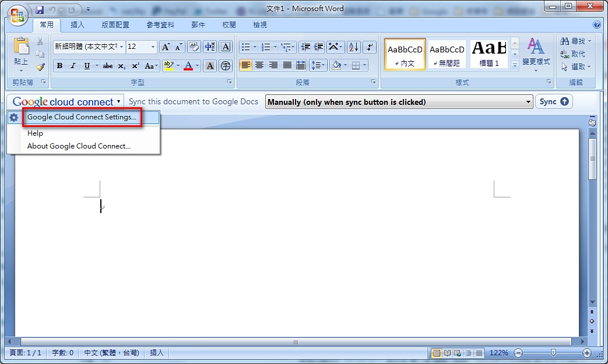Viewport: 608px width, 364px height.
Task: Switch to the 插入 tab
Action: click(77, 25)
